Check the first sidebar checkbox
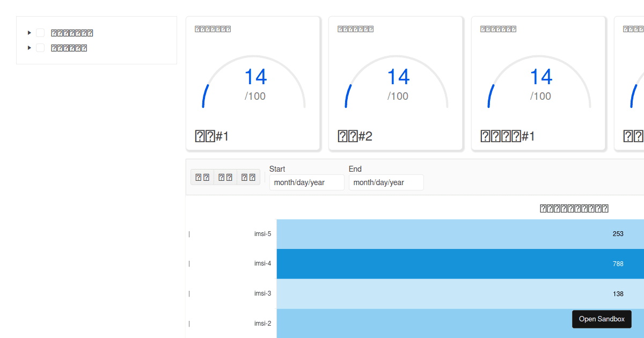644x338 pixels. [x=40, y=32]
